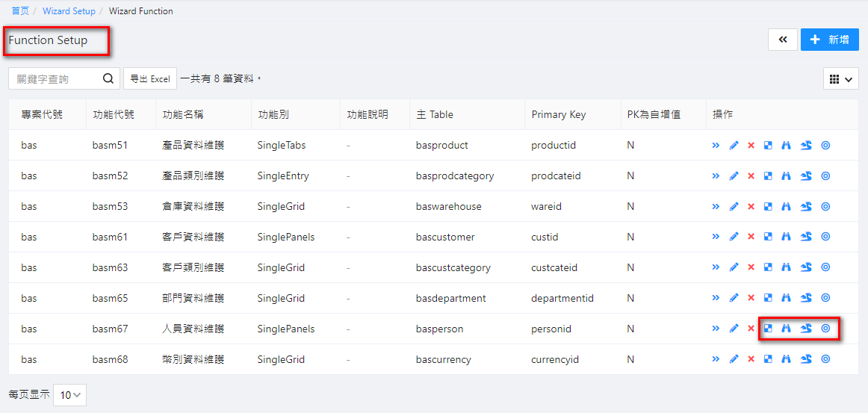This screenshot has height=413, width=868.
Task: Click the pencil edit icon for basm51
Action: (734, 146)
